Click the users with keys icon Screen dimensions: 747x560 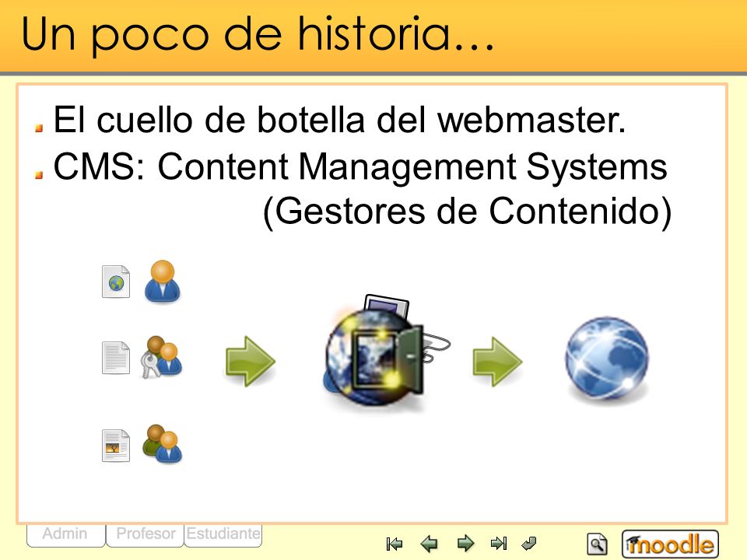pyautogui.click(x=162, y=357)
